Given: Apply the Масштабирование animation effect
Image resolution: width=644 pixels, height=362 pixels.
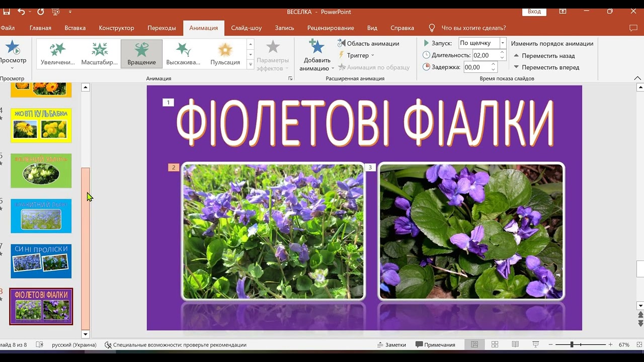Looking at the screenshot, I should point(100,53).
